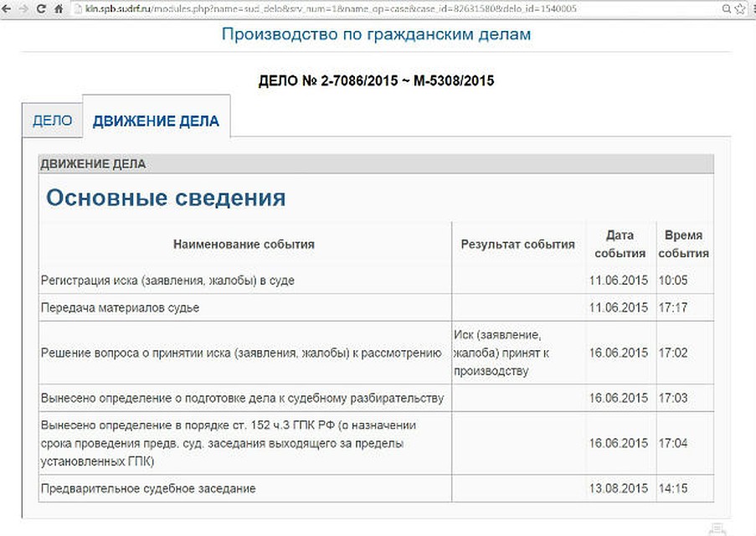
Task: Click inside the browser address bar
Action: (x=335, y=8)
